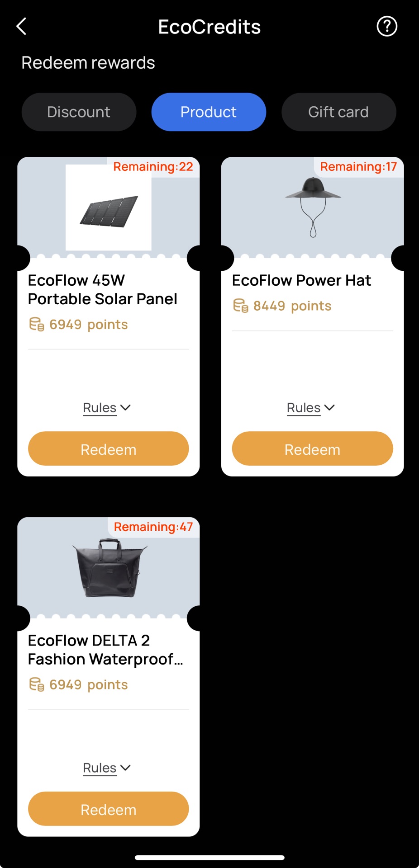This screenshot has width=419, height=868.
Task: Redeem the EcoFlow 45W Portable Solar Panel
Action: 109,449
